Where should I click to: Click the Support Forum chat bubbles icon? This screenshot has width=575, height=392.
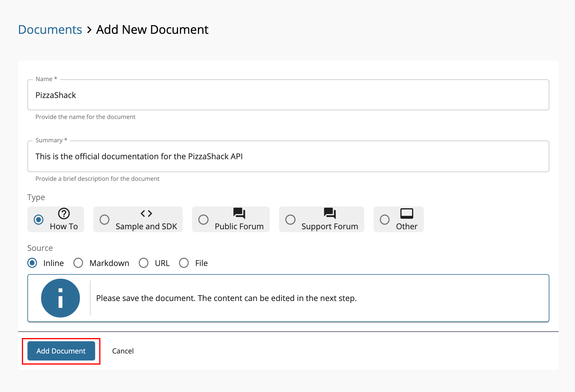coord(330,213)
